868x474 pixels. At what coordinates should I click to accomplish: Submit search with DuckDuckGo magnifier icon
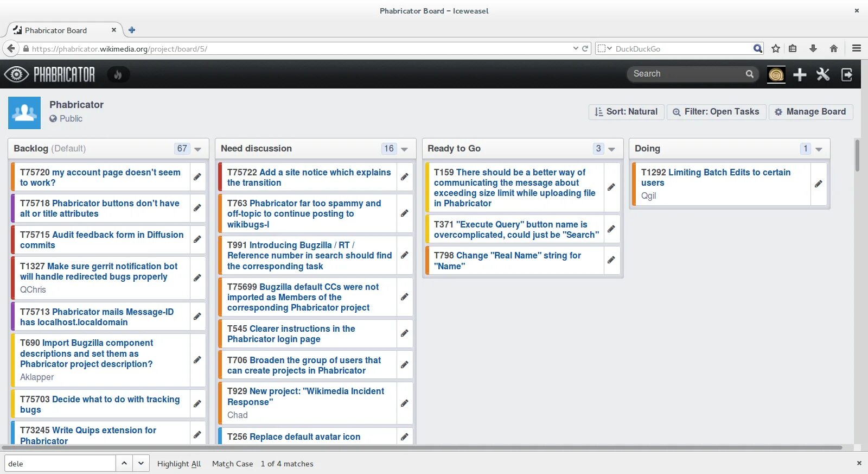pyautogui.click(x=758, y=48)
